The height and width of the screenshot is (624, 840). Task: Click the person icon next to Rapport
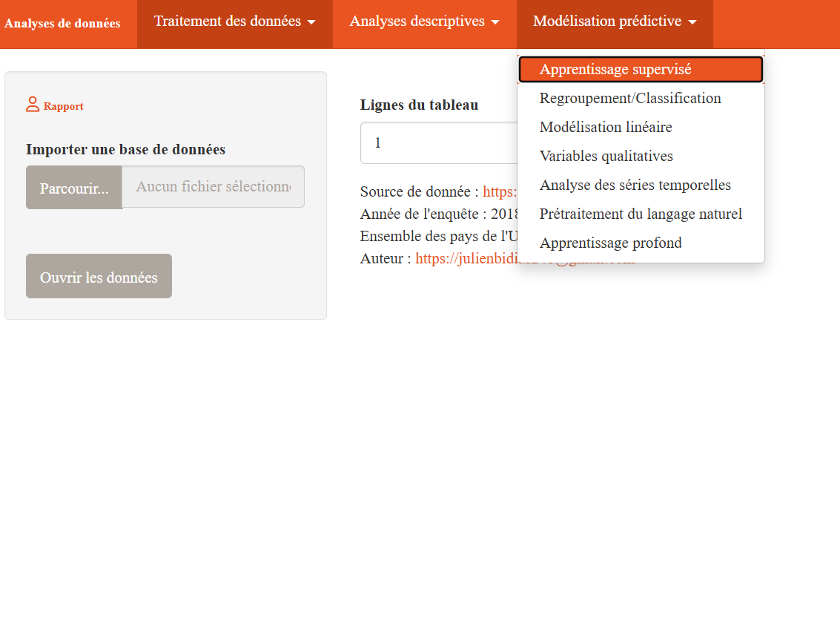(x=32, y=105)
